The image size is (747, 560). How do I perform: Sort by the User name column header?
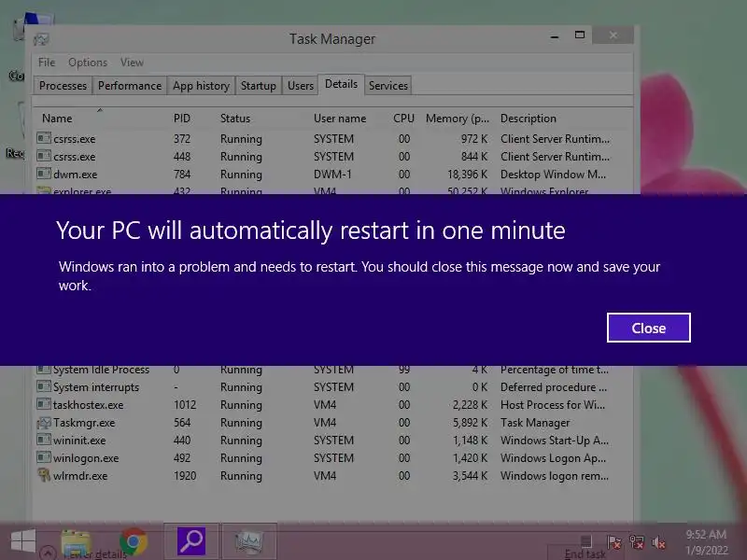pyautogui.click(x=340, y=119)
